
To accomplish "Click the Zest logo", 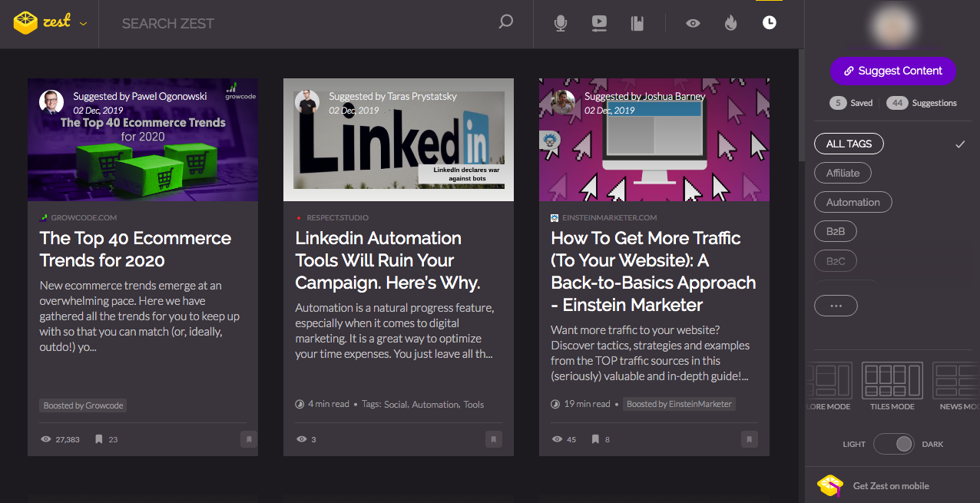I will click(42, 22).
